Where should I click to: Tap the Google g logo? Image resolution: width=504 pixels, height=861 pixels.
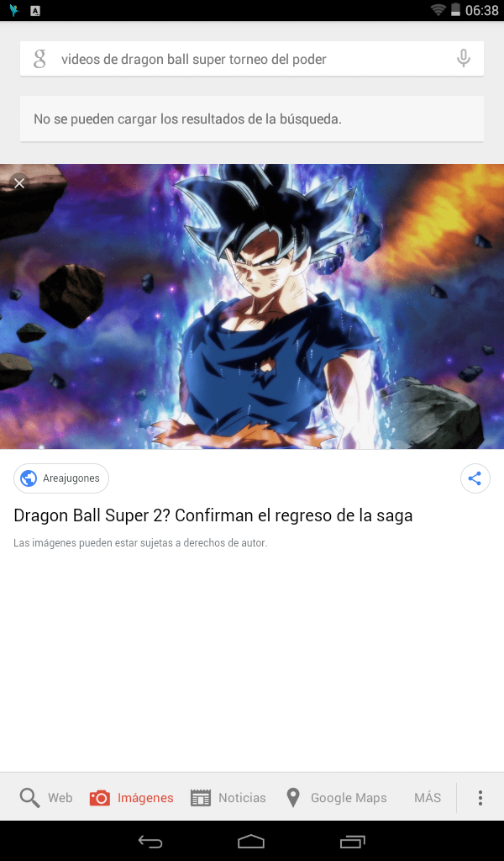(x=39, y=58)
